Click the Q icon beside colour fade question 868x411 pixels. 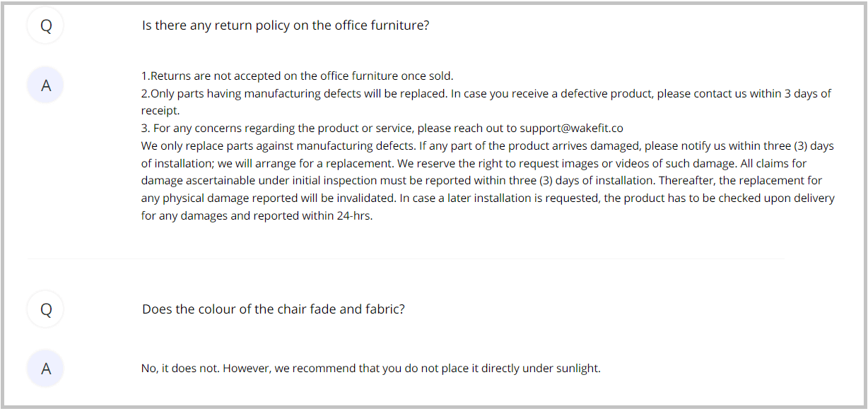(x=46, y=309)
